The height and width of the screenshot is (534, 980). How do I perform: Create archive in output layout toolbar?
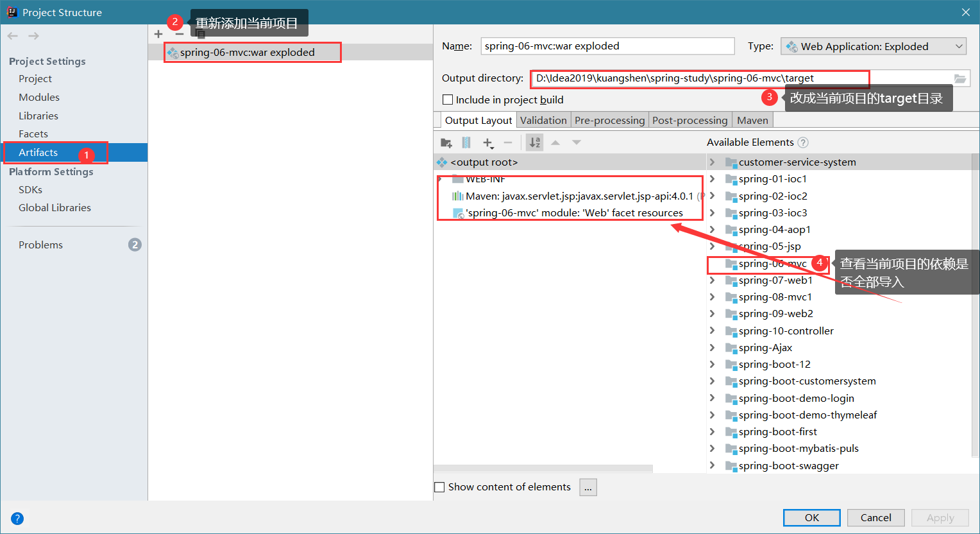[466, 142]
